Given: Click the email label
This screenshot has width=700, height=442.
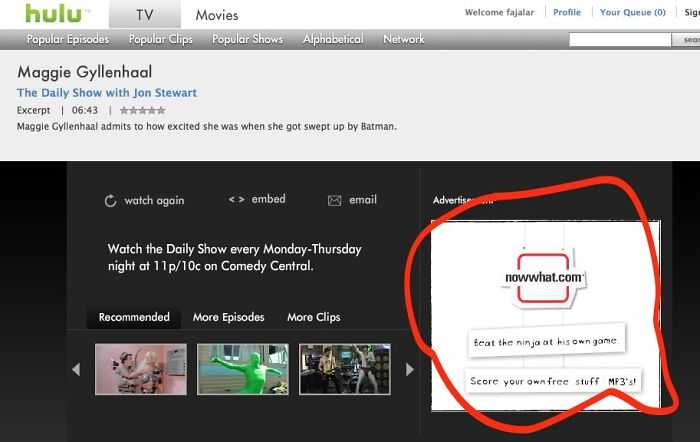Looking at the screenshot, I should click(363, 200).
